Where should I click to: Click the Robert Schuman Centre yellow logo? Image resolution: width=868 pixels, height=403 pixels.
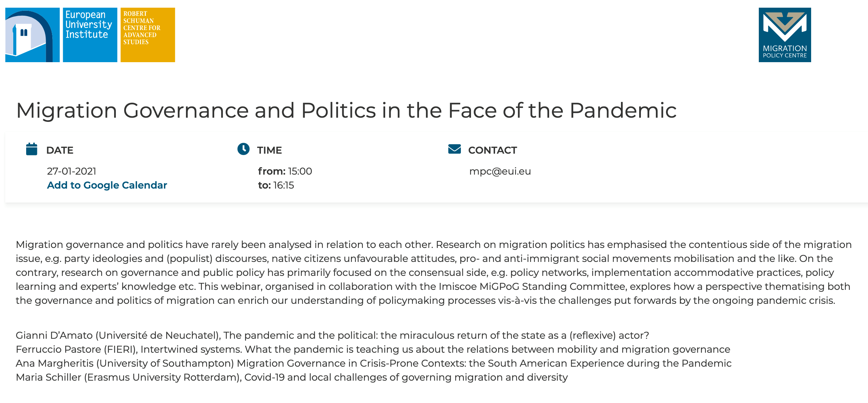[148, 35]
